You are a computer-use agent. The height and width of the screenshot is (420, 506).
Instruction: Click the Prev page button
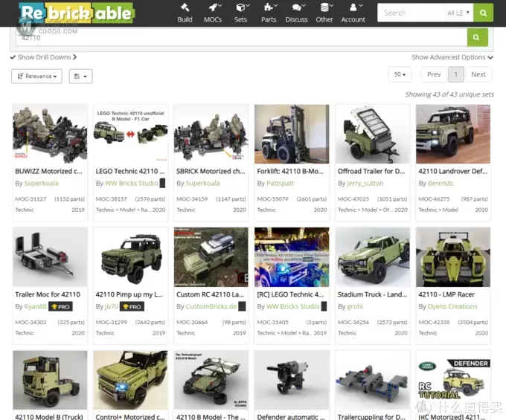pos(434,74)
